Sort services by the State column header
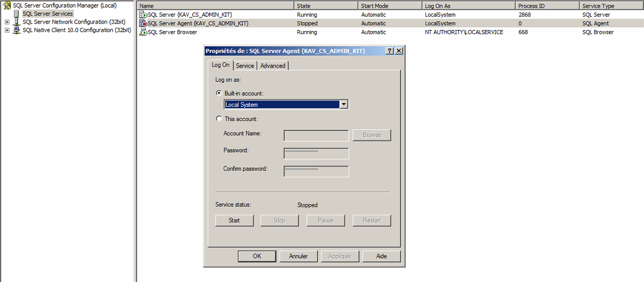Screen dimensions: 644x282 326,6
